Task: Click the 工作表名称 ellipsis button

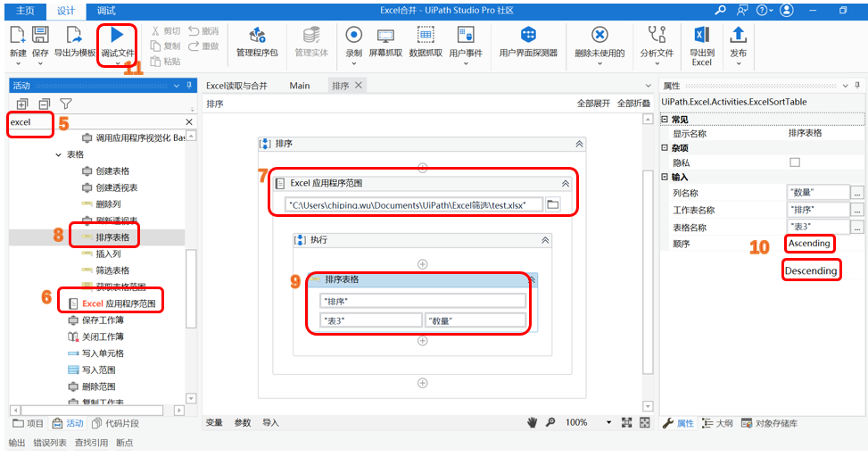Action: click(857, 210)
